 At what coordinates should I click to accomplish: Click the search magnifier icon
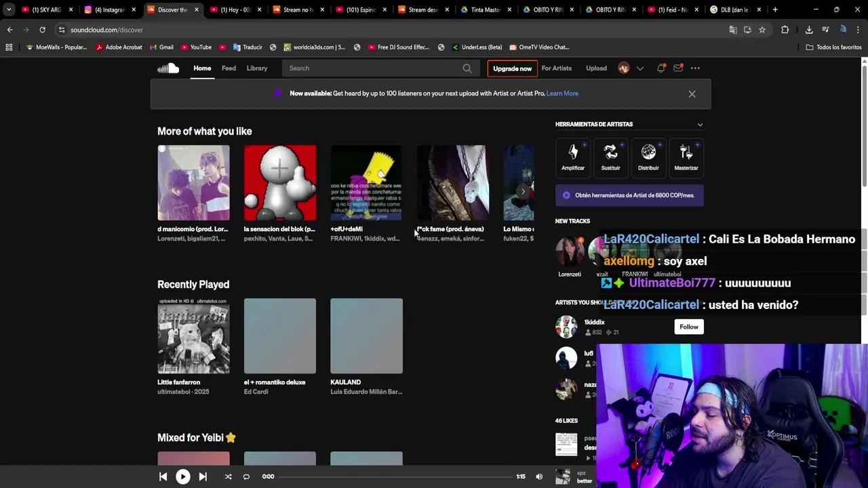[x=467, y=68]
